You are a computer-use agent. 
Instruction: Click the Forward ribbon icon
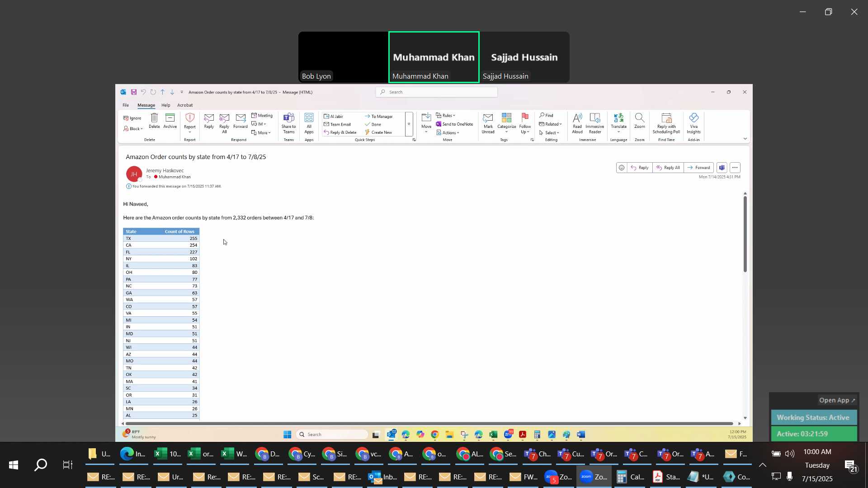pyautogui.click(x=241, y=121)
